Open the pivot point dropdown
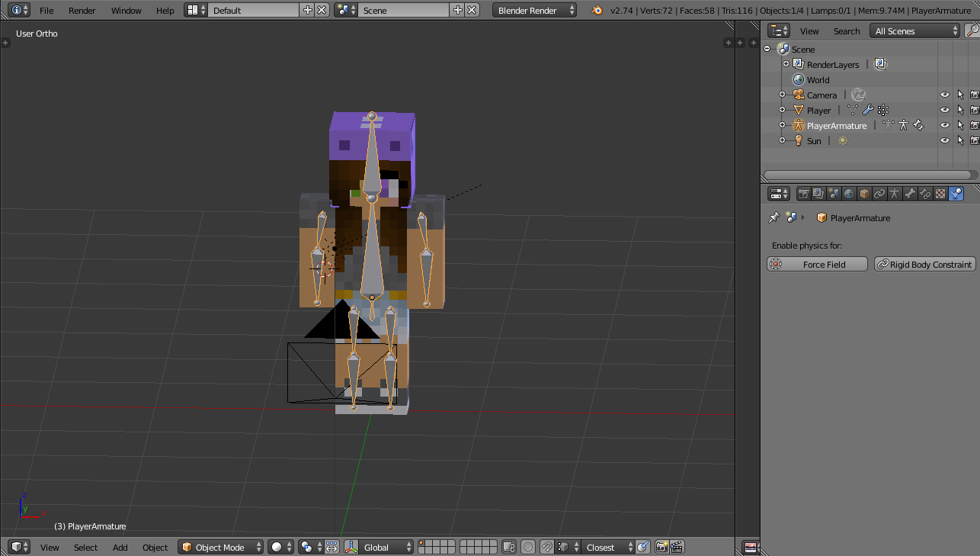 (310, 547)
